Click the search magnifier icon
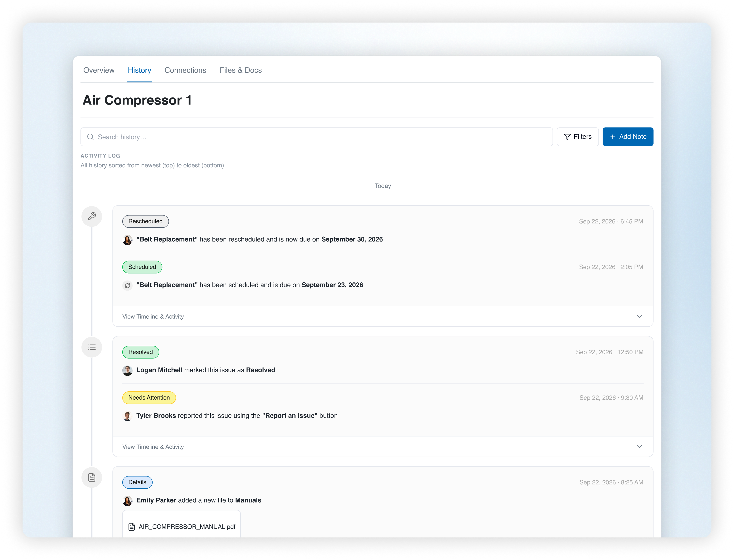The height and width of the screenshot is (560, 734). [x=90, y=137]
